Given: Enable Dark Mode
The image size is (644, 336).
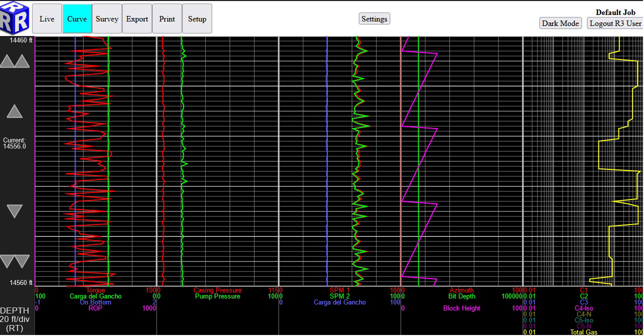Looking at the screenshot, I should [x=560, y=23].
